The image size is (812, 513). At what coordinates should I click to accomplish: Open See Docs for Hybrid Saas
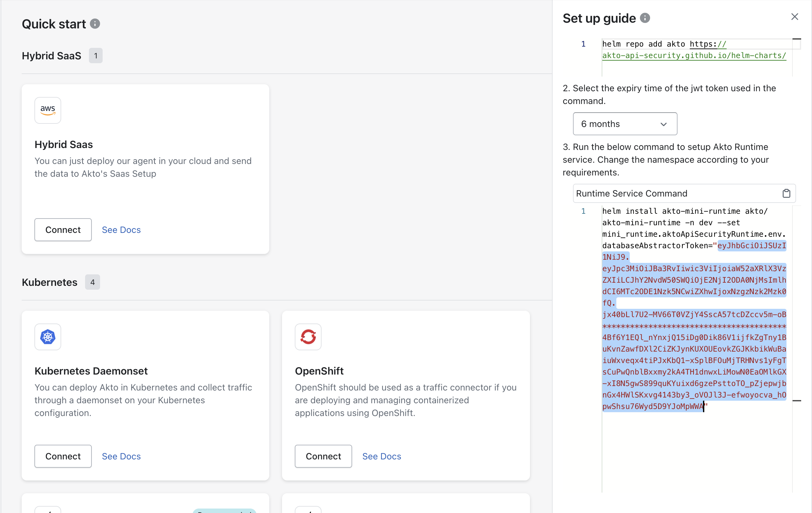(121, 230)
